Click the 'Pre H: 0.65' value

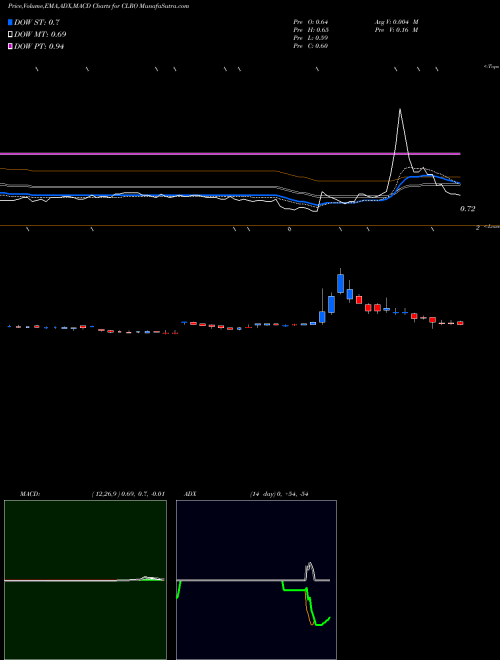311,30
